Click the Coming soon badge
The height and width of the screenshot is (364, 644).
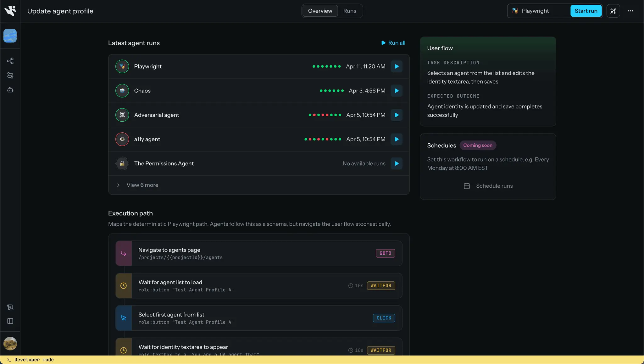[x=478, y=145]
